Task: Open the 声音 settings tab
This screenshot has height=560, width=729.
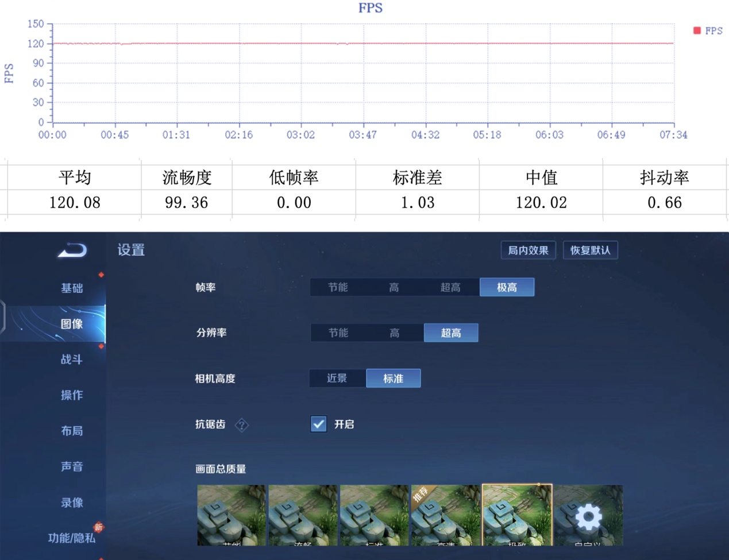Action: [72, 466]
